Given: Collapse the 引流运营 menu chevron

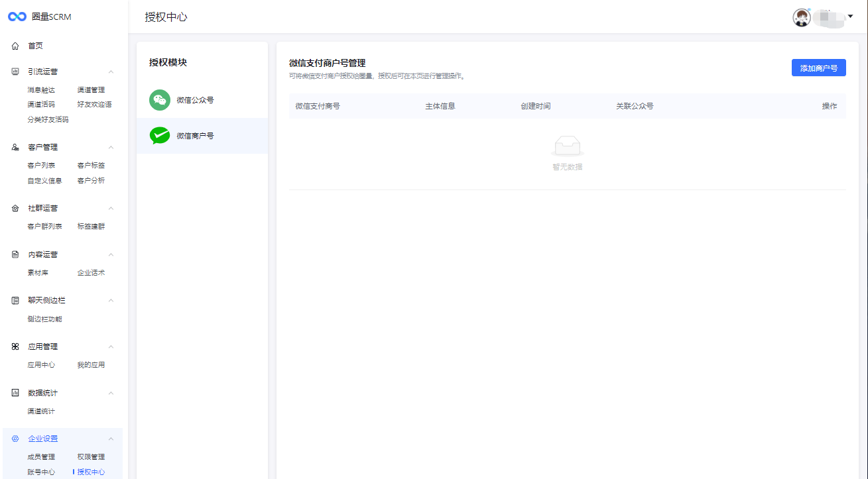Looking at the screenshot, I should click(111, 72).
